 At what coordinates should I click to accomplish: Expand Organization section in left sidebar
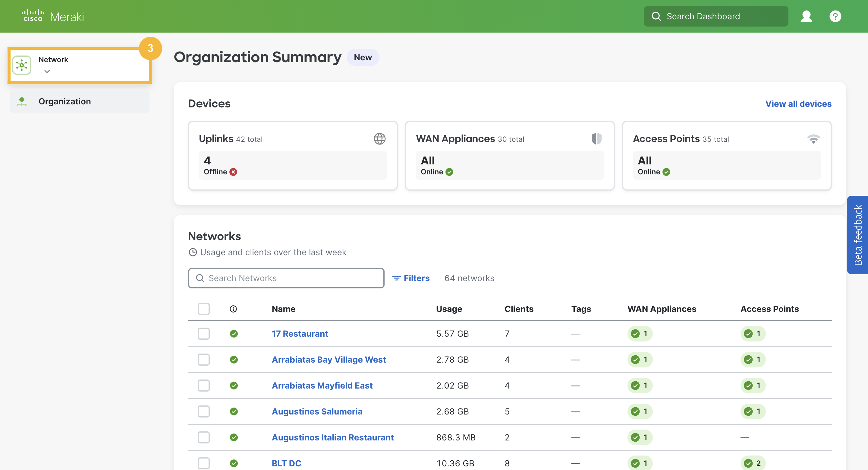(64, 101)
